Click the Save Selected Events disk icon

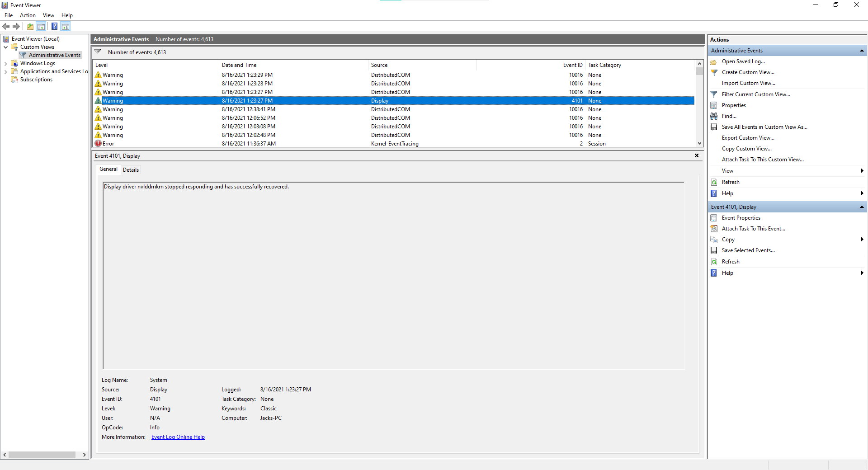(x=714, y=250)
